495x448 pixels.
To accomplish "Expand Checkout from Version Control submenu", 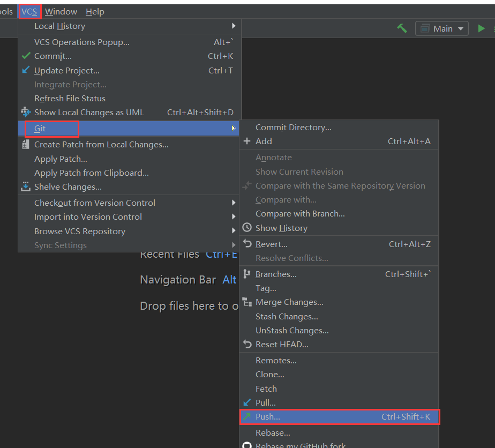I will point(234,203).
